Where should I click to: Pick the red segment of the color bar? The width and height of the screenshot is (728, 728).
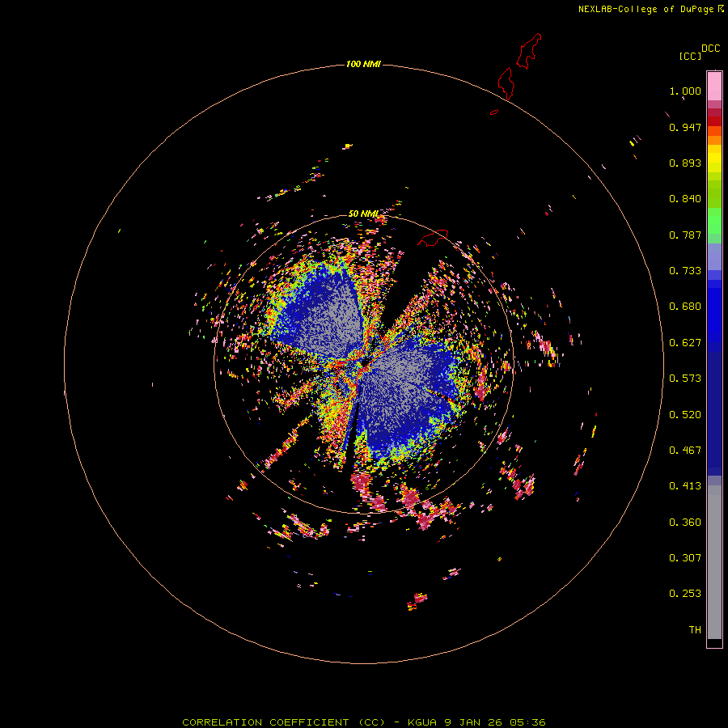[x=714, y=121]
